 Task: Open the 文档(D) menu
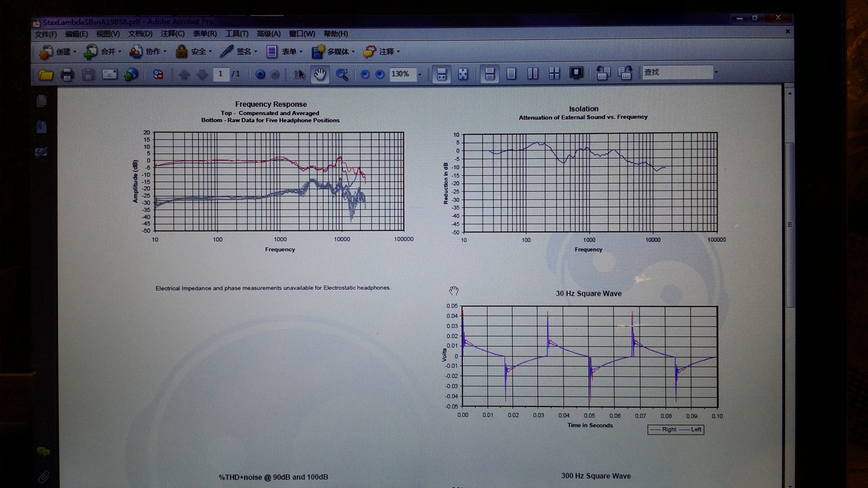[140, 34]
